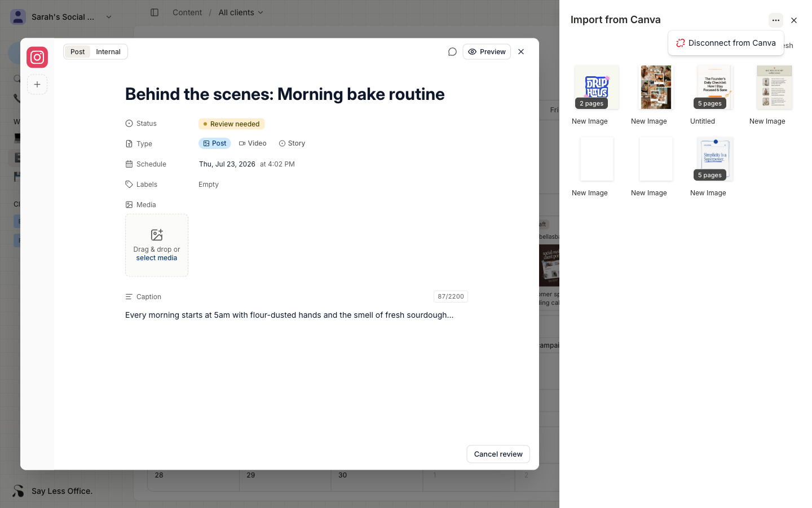This screenshot has width=812, height=508.
Task: Edit the caption text about sourdough
Action: [x=289, y=315]
